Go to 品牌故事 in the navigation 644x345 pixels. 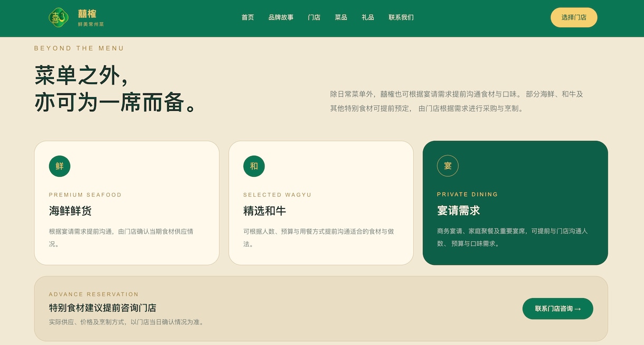tap(281, 17)
